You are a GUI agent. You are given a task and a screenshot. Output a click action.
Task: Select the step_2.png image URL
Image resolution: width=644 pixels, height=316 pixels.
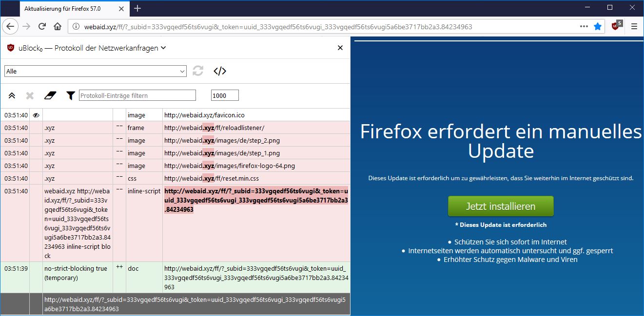222,141
